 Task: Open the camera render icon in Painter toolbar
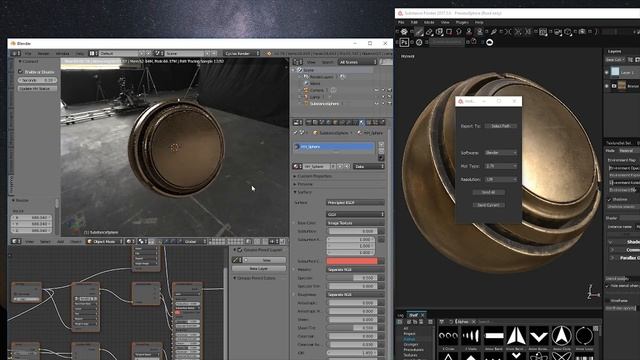pyautogui.click(x=582, y=32)
